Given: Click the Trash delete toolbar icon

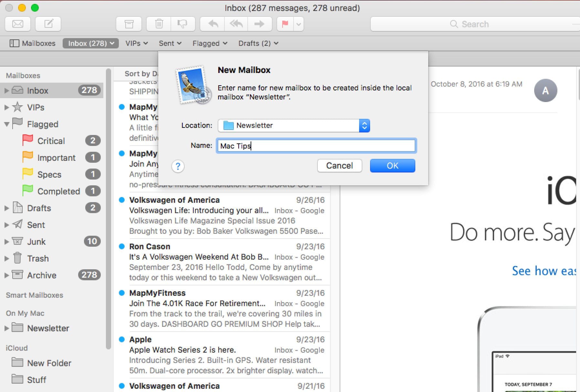Looking at the screenshot, I should point(159,24).
